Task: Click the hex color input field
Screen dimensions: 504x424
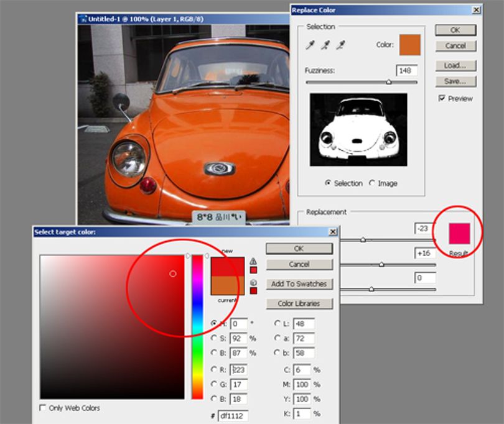Action: click(x=233, y=416)
